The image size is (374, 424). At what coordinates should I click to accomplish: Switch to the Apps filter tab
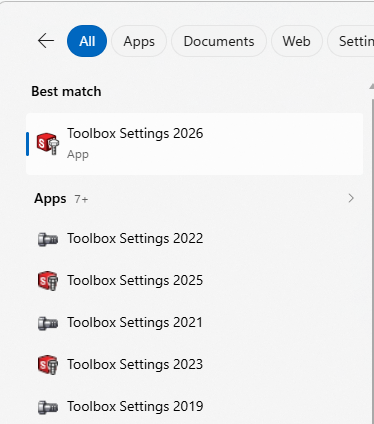[139, 41]
